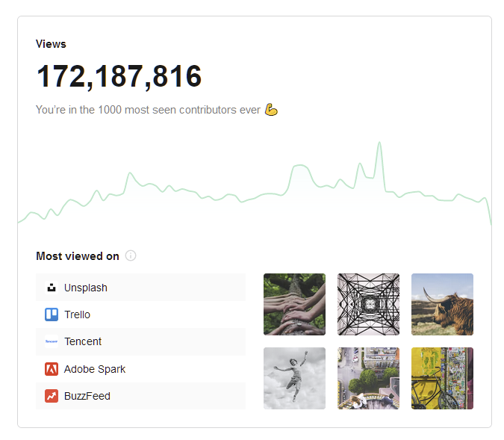Open the hands on tree trunk photo
The height and width of the screenshot is (440, 504).
294,304
